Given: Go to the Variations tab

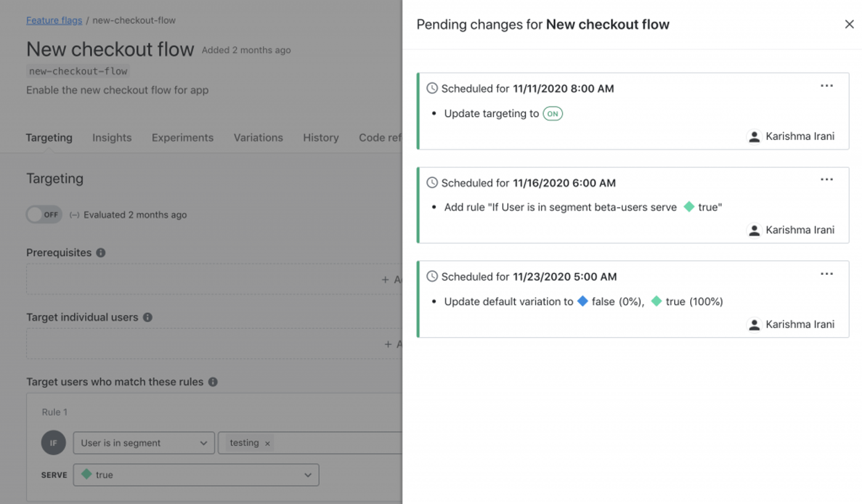Looking at the screenshot, I should point(258,137).
